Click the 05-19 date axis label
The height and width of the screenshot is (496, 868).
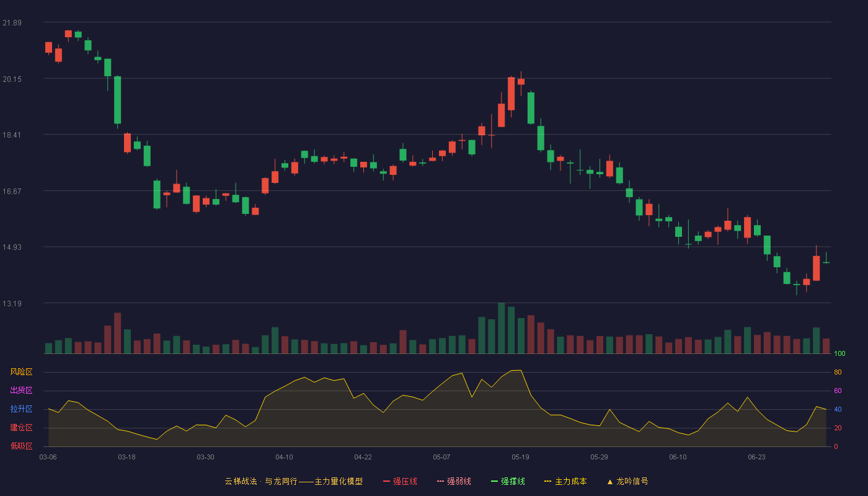(x=520, y=457)
